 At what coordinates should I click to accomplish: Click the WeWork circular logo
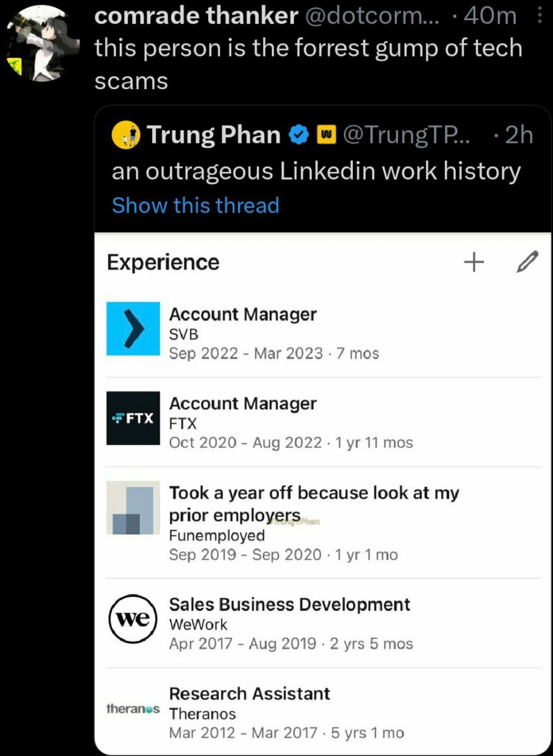(x=133, y=619)
